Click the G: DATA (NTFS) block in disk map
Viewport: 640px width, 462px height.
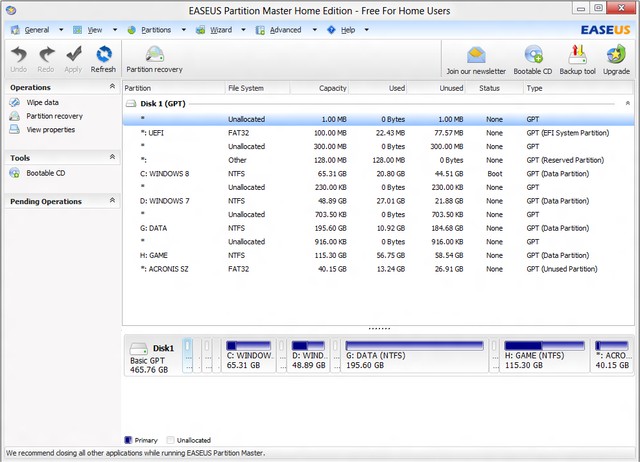coord(414,355)
